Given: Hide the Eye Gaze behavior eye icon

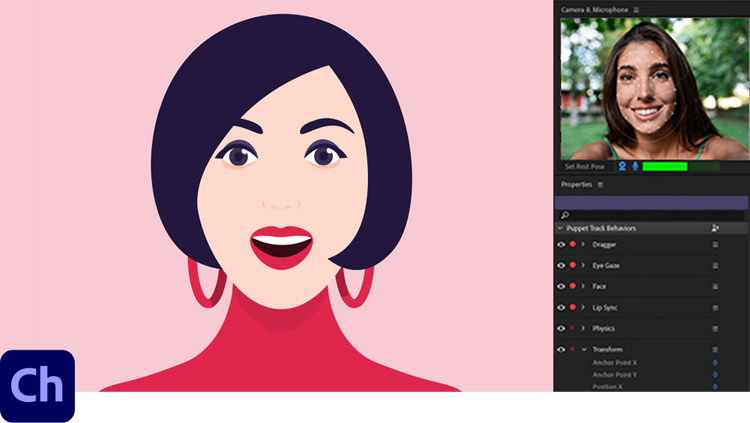Looking at the screenshot, I should click(x=561, y=266).
